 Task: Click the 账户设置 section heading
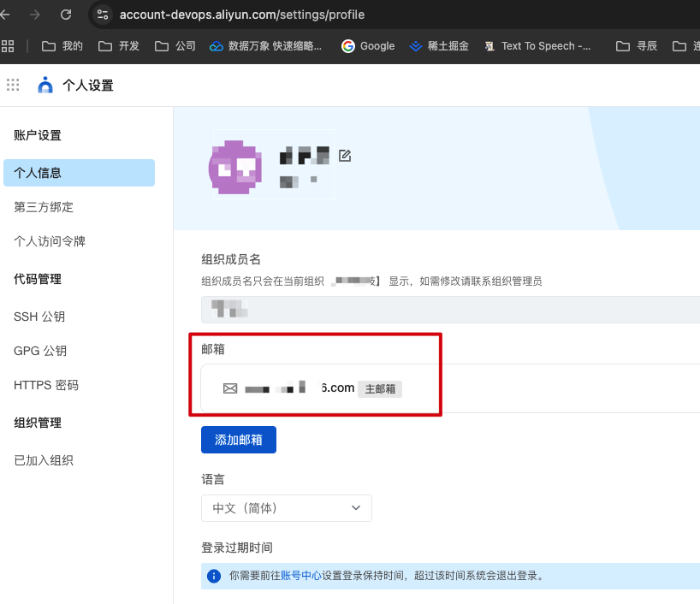click(38, 135)
